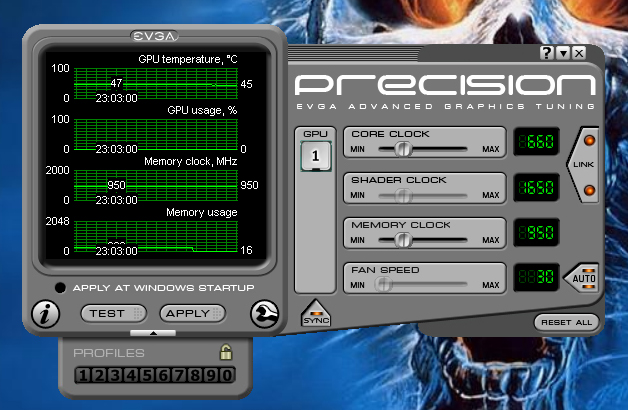628x410 pixels.
Task: Click the memory clock 950 readout
Action: coord(536,232)
